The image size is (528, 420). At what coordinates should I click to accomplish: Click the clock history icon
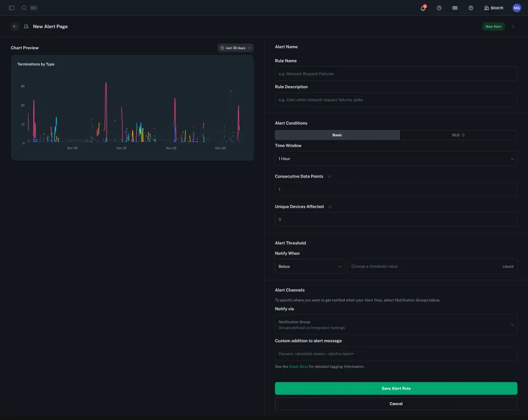[439, 8]
